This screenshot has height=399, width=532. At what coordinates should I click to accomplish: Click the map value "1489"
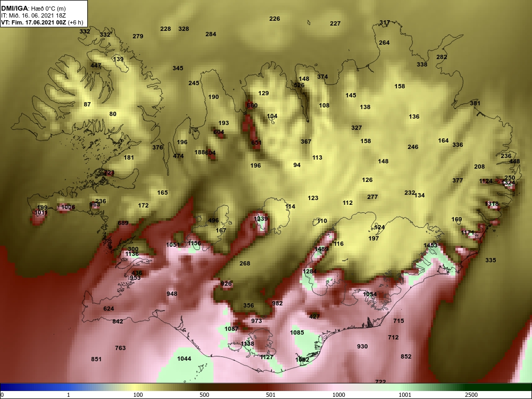point(321,249)
